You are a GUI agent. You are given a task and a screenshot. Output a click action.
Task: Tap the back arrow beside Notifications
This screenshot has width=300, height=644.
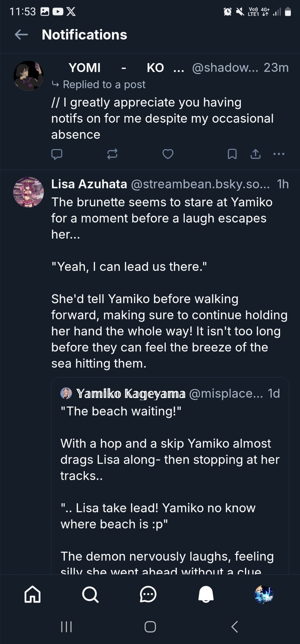21,34
